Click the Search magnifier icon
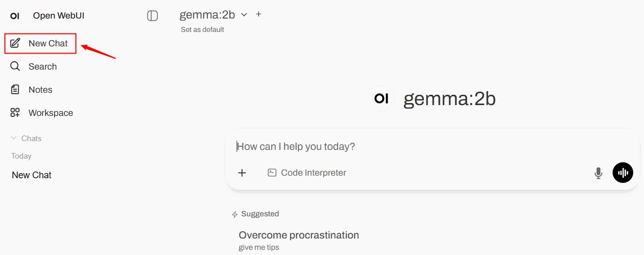The height and width of the screenshot is (255, 644). (x=15, y=66)
